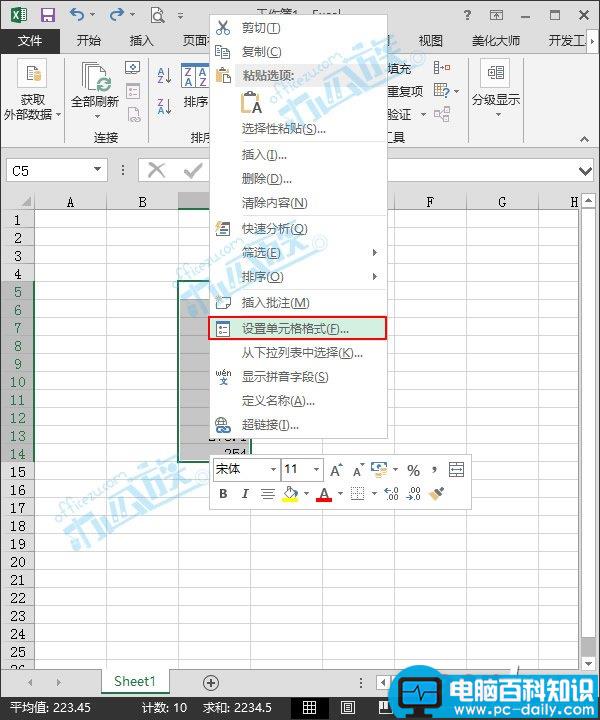Screen dimensions: 600x720
Task: Switch to the 视图 ribbon tab
Action: pos(430,41)
